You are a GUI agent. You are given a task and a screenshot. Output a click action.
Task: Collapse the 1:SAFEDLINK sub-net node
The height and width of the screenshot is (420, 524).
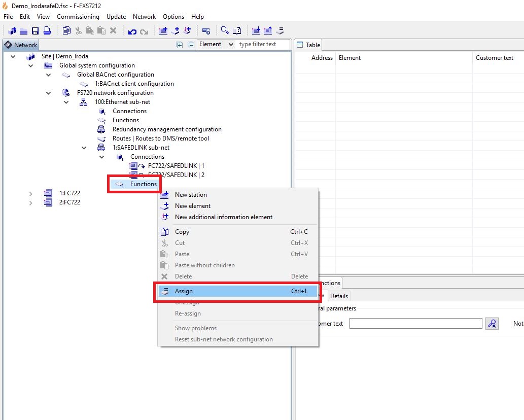coord(84,148)
